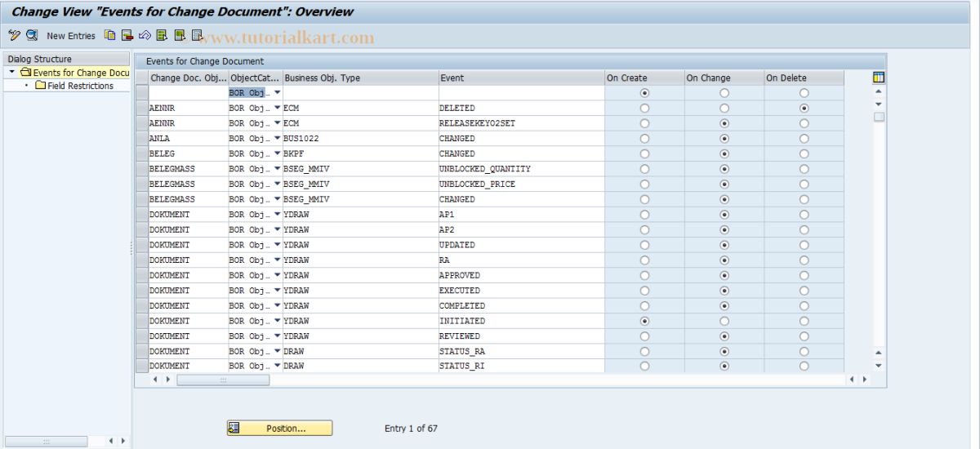This screenshot has height=449, width=980.
Task: Select On Delete radio for BKPF CHANGED row
Action: [x=804, y=153]
